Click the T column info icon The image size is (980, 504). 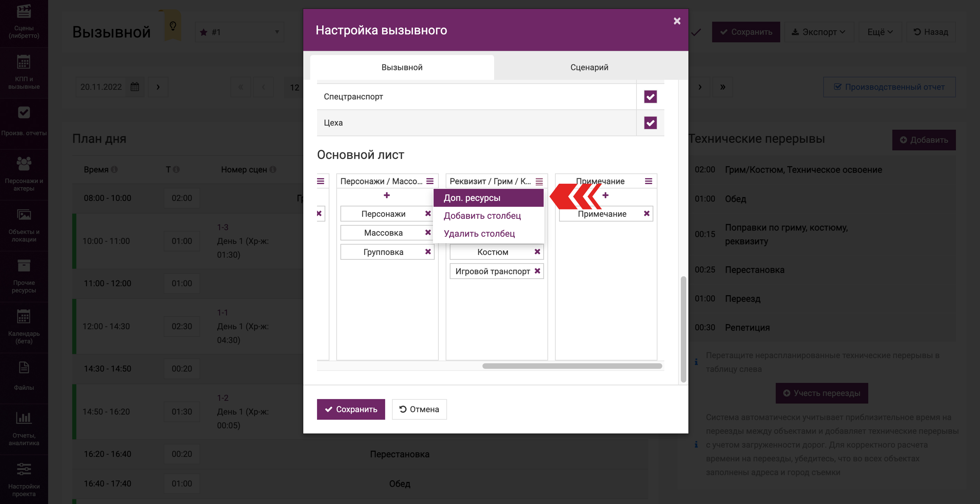click(176, 169)
